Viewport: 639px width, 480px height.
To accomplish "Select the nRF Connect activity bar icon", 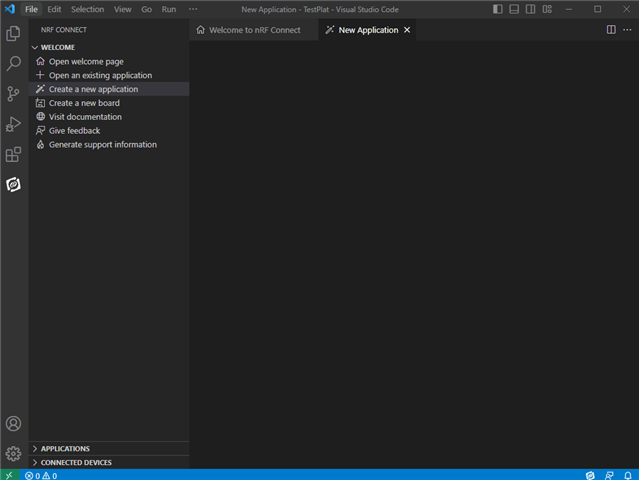I will [13, 185].
